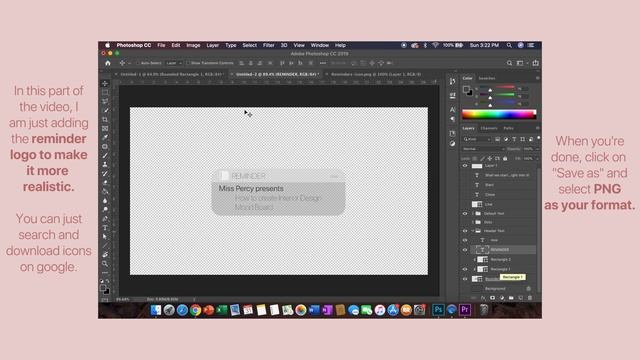This screenshot has width=640, height=360.
Task: Select the Move tool in toolbar
Action: (x=105, y=83)
